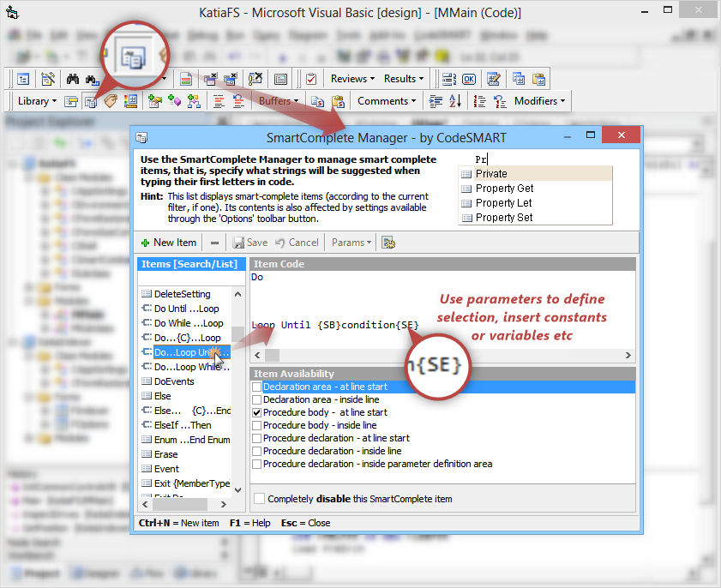Click the Code Explorer window icon in toolbar
The image size is (721, 588).
click(x=23, y=79)
